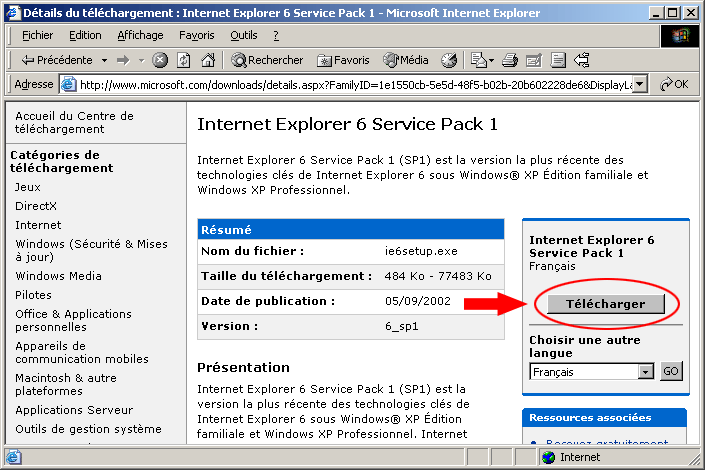
Task: Open the DirectX category
Action: coord(36,206)
